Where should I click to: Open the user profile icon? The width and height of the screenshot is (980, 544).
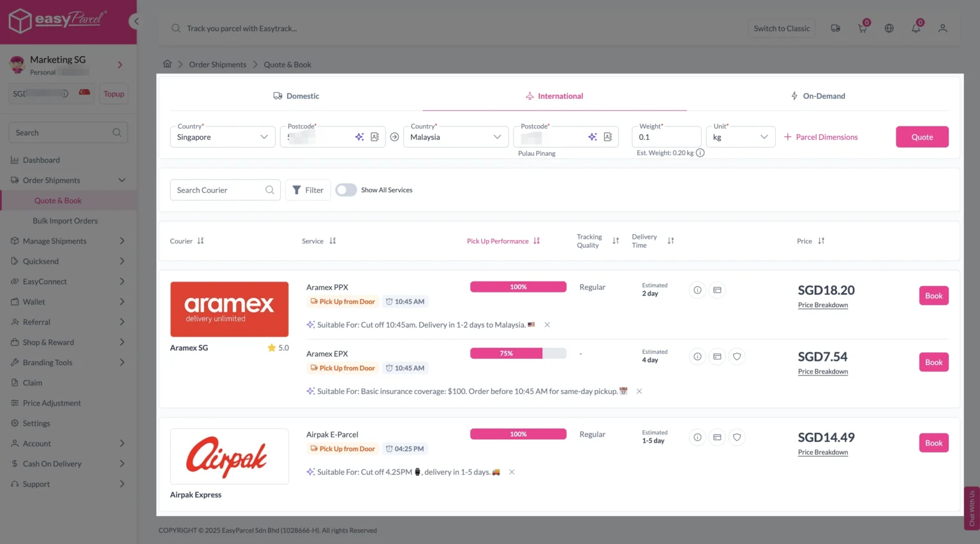(942, 29)
